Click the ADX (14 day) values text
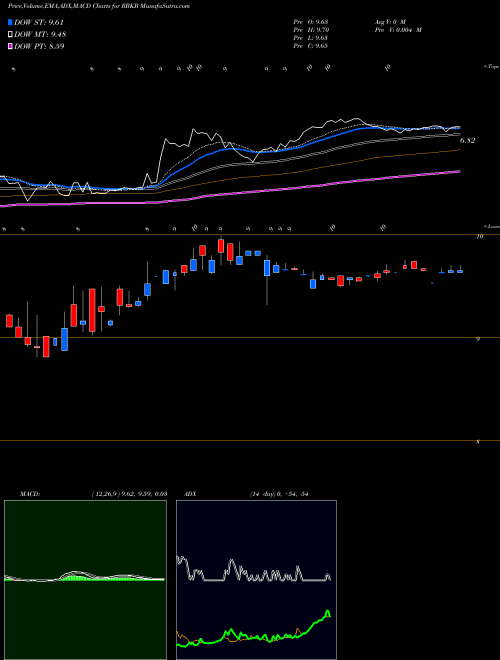This screenshot has height=660, width=500. pos(279,494)
